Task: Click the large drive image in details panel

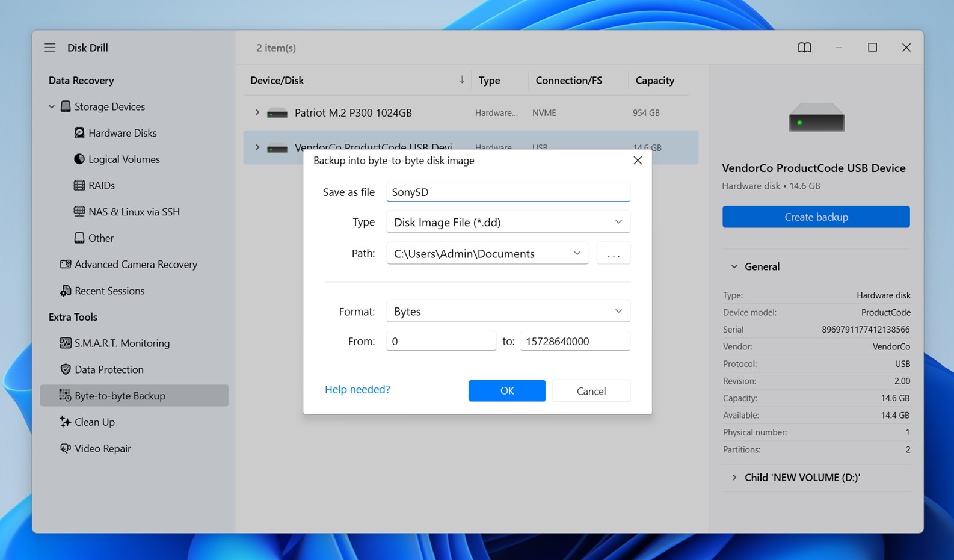Action: 816,117
